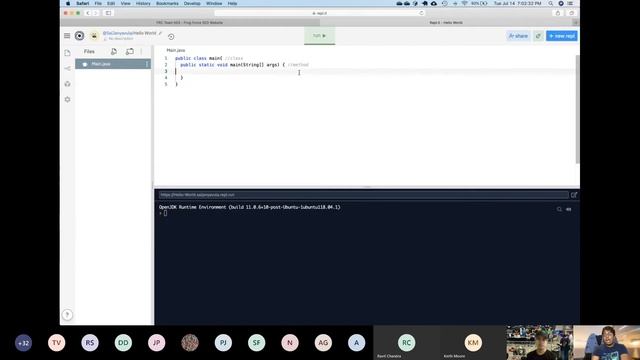The height and width of the screenshot is (360, 640).
Task: Open the version control sidebar icon
Action: point(67,68)
